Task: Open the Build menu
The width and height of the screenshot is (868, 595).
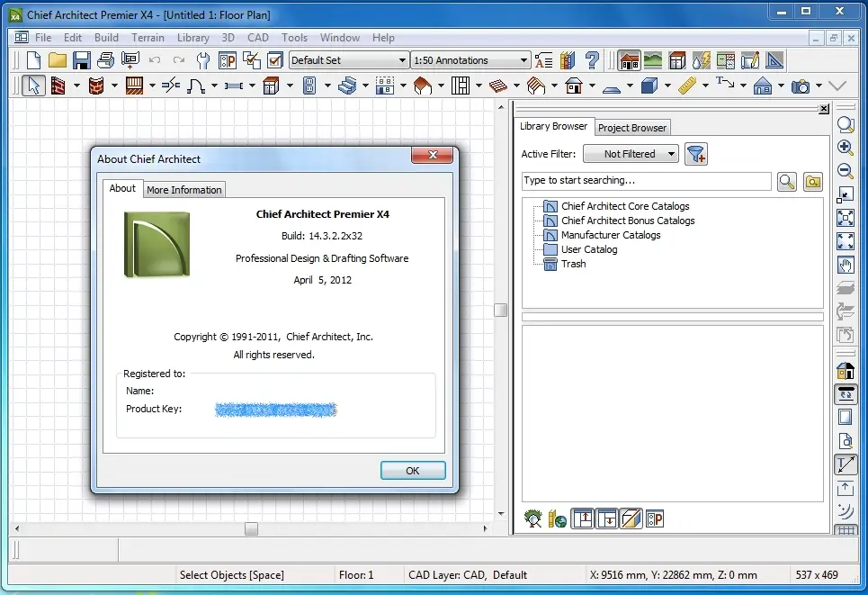Action: [x=106, y=38]
